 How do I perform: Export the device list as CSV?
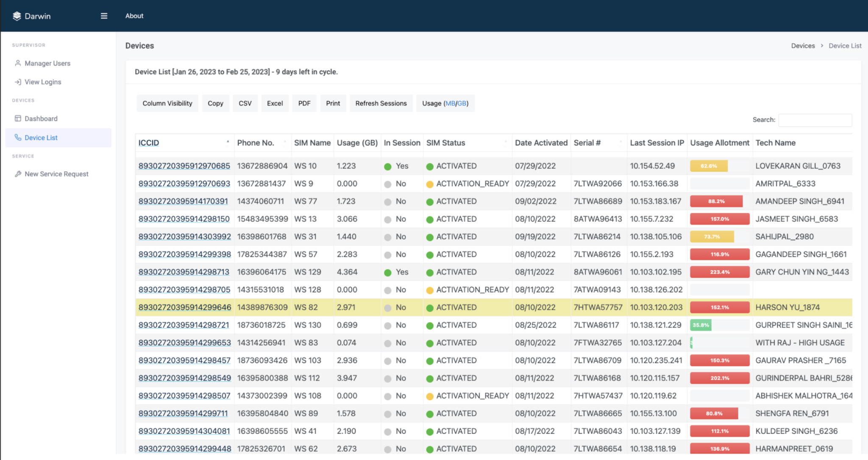[245, 103]
